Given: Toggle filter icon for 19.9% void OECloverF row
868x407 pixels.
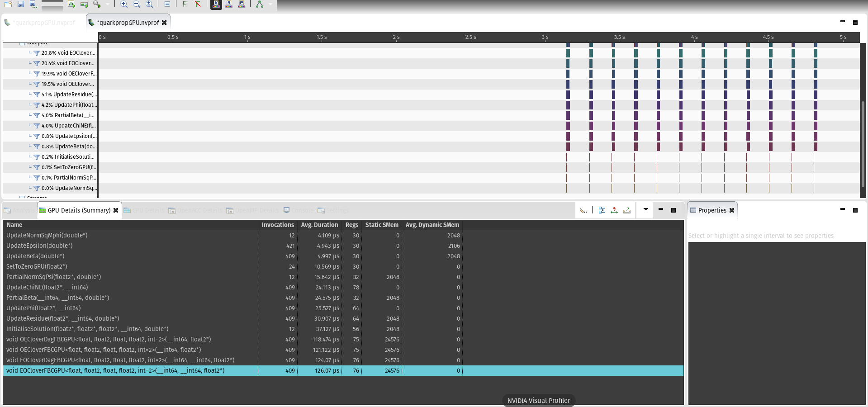Looking at the screenshot, I should coord(37,74).
